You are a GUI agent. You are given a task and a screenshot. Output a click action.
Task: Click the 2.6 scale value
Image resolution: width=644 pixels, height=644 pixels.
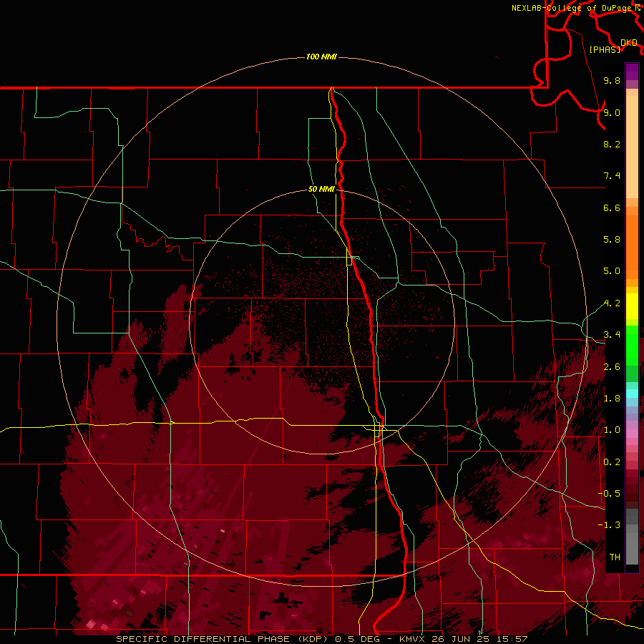pos(612,367)
